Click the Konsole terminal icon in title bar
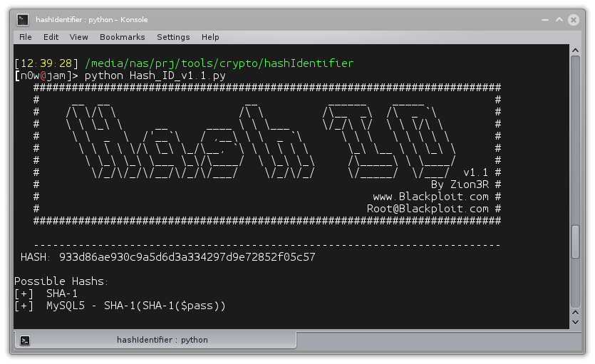 point(23,20)
